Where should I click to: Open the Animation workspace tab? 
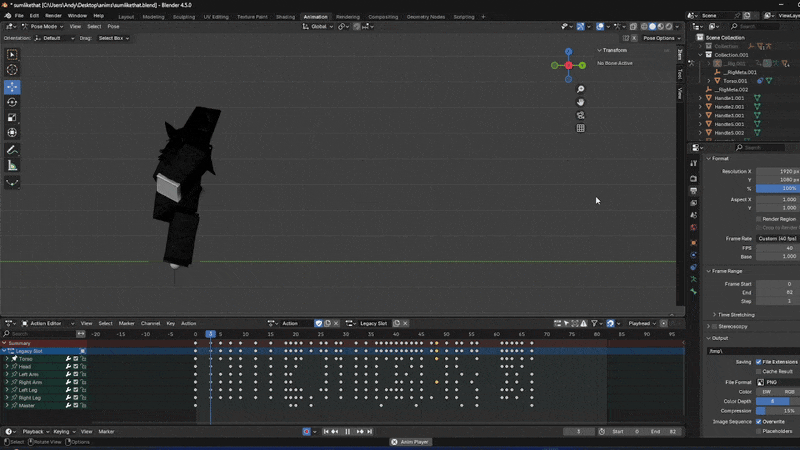(315, 17)
